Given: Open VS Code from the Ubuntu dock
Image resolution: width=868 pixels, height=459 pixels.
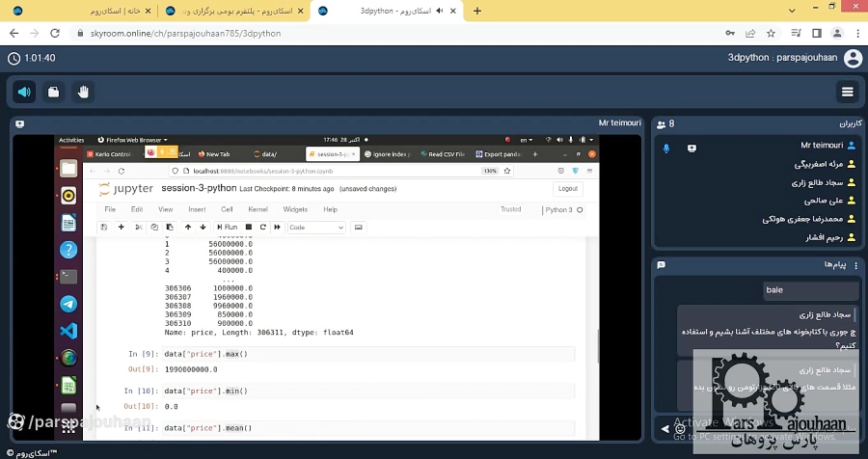Looking at the screenshot, I should (68, 331).
